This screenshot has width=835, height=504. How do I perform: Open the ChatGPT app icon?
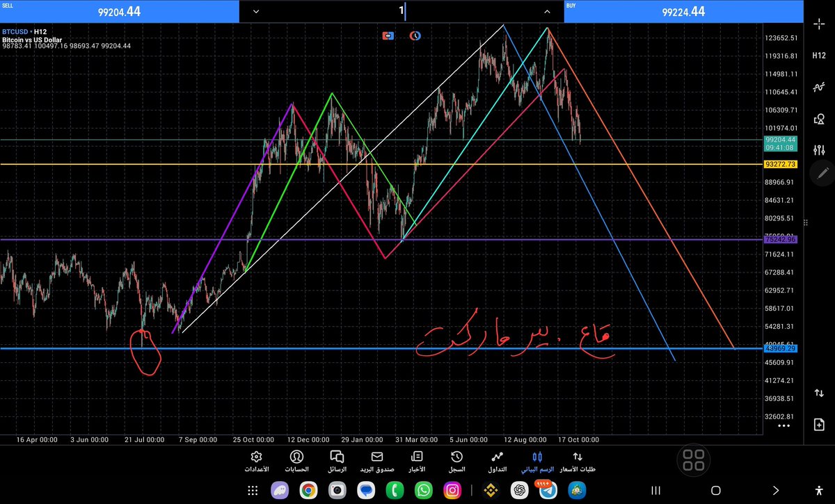point(518,490)
